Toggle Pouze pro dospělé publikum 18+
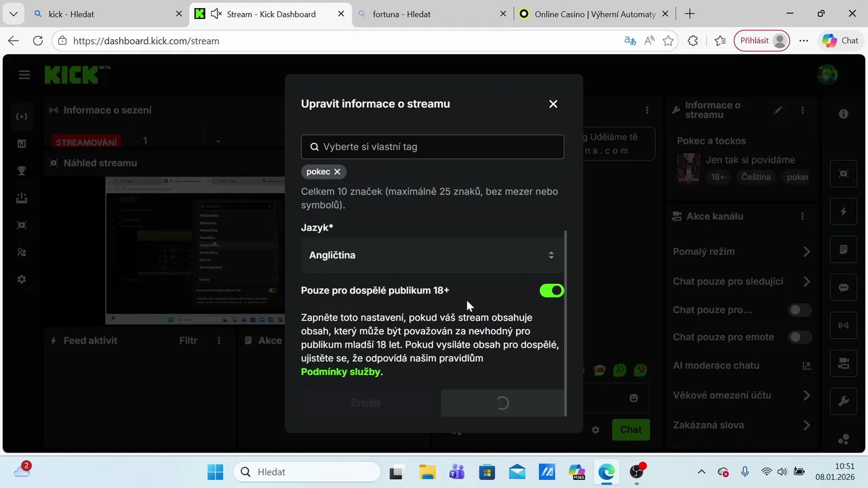 tap(552, 290)
